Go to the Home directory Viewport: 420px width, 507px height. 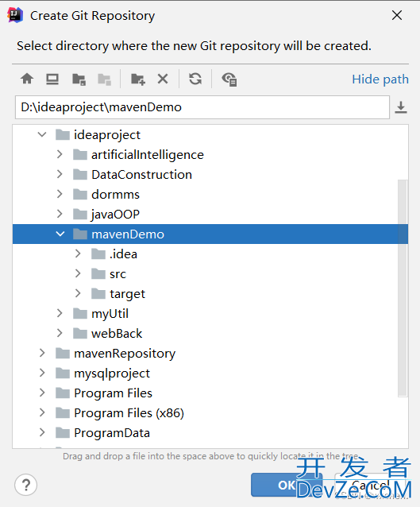click(27, 79)
